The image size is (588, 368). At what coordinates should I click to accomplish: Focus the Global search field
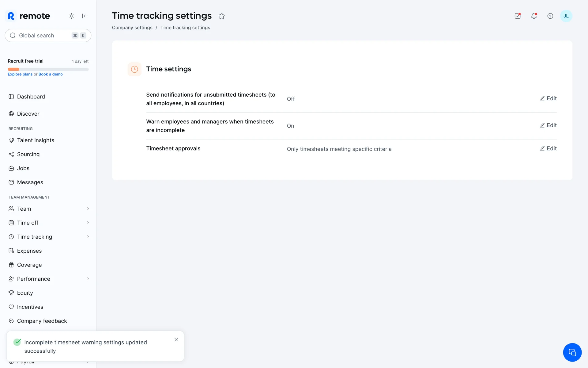43,36
